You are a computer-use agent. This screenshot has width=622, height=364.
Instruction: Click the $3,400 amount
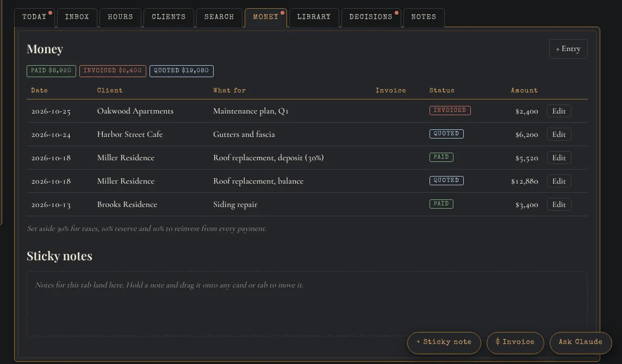(527, 205)
